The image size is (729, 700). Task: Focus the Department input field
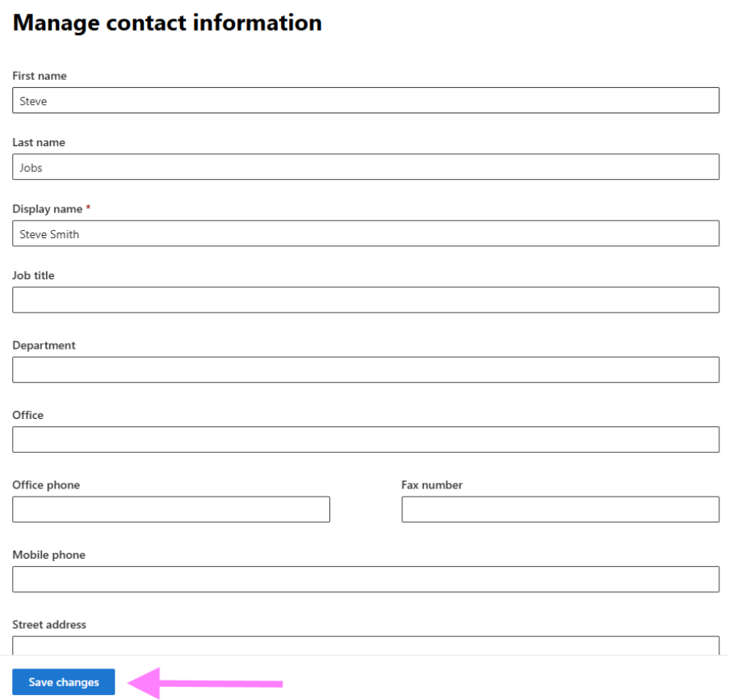(x=365, y=370)
